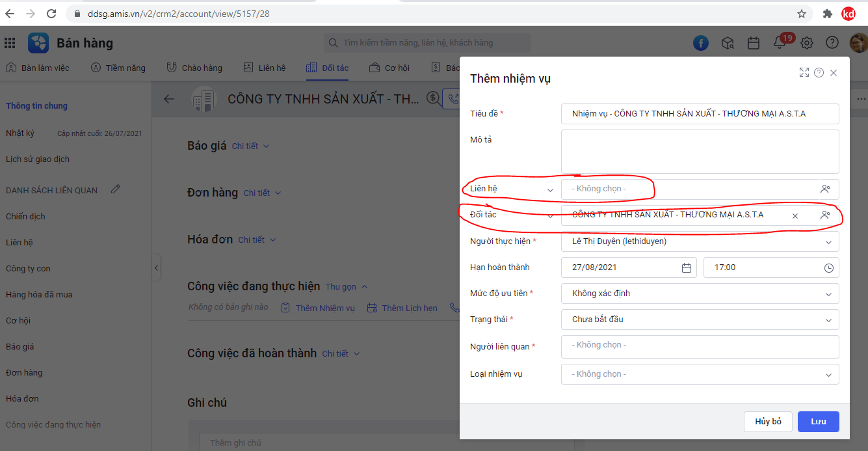The image size is (868, 451).
Task: Open Nhật ký in sidebar
Action: [x=20, y=133]
